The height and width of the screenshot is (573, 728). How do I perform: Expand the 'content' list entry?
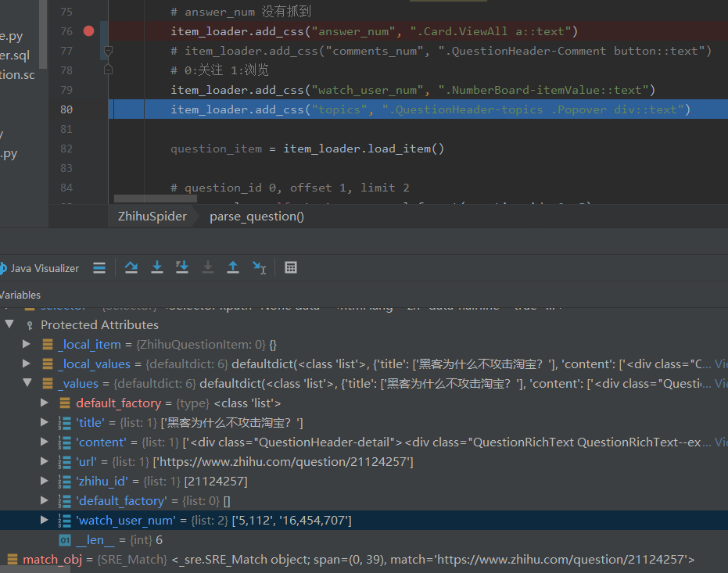tap(44, 442)
